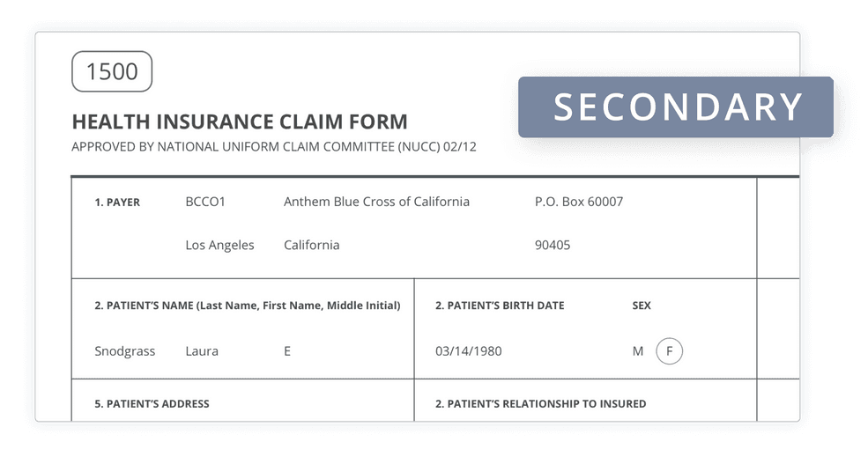Screen dimensions: 868x464
Task: Click the birth date 03/14/1980
Action: [x=468, y=351]
